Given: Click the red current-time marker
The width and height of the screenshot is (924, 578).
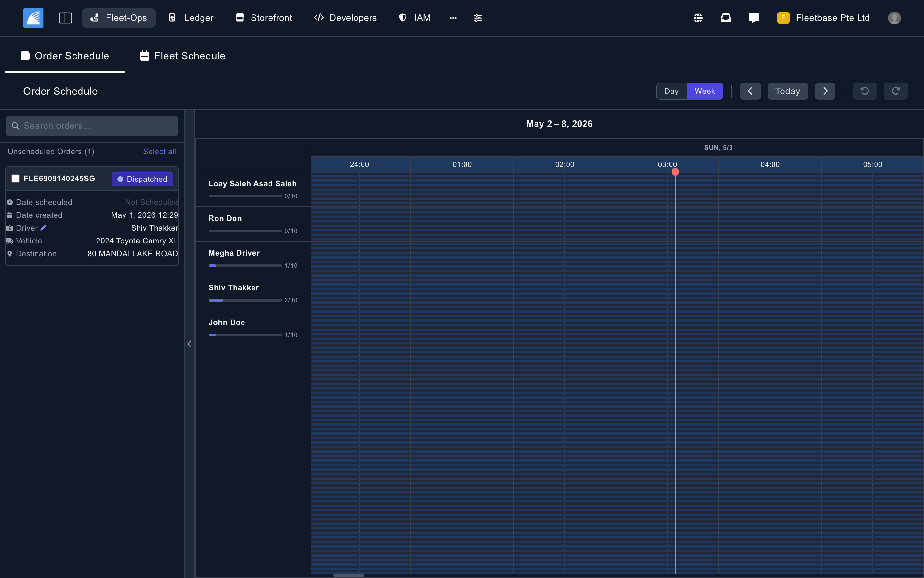Looking at the screenshot, I should (x=675, y=172).
